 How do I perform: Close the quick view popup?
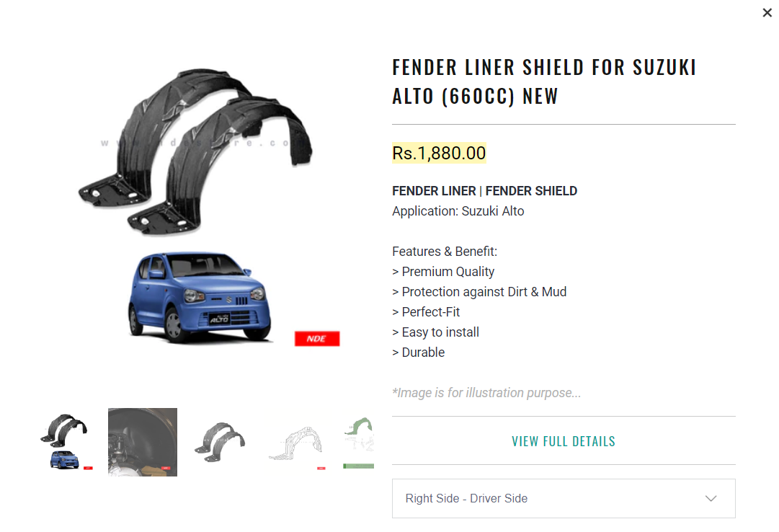pyautogui.click(x=767, y=13)
